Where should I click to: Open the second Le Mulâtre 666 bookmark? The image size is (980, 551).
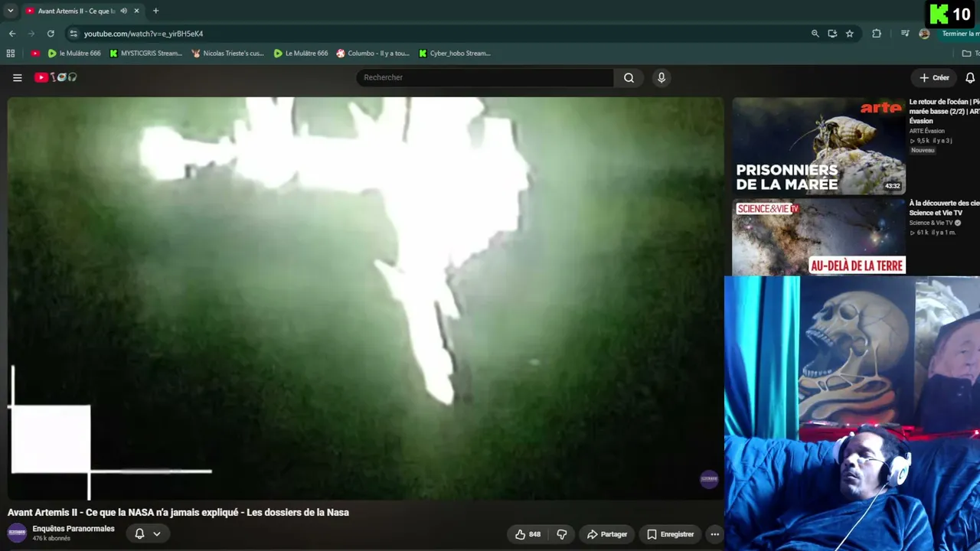click(x=301, y=54)
